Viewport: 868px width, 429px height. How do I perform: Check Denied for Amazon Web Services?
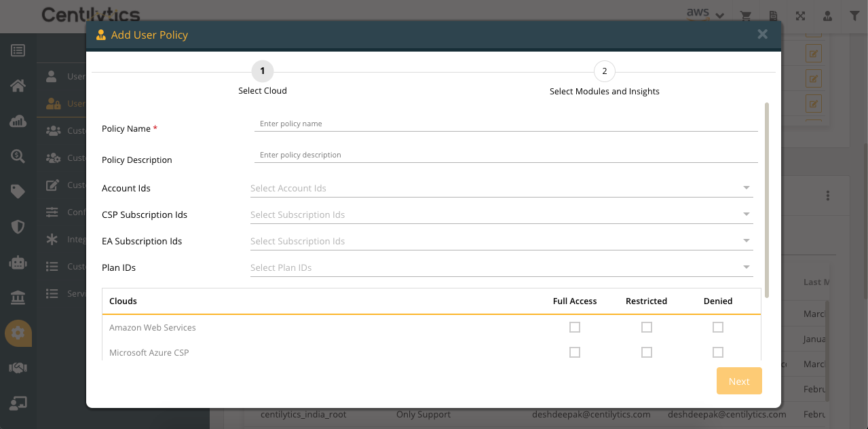[718, 327]
